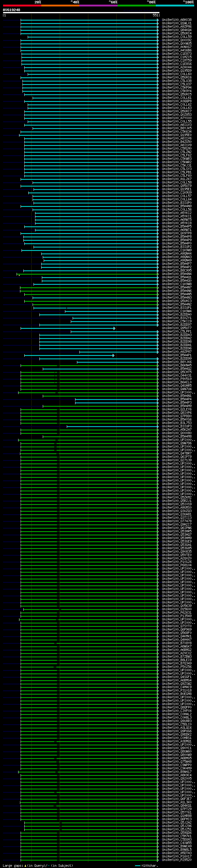
Task: Select the UniRef100_Q5CHT5 label
Action: coord(177,372)
